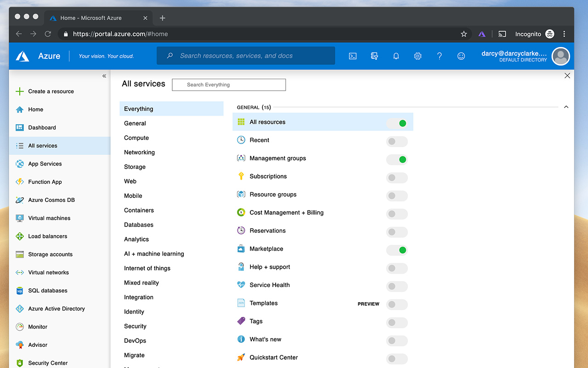The height and width of the screenshot is (368, 588).
Task: Click the App Services icon in sidebar
Action: click(x=20, y=164)
